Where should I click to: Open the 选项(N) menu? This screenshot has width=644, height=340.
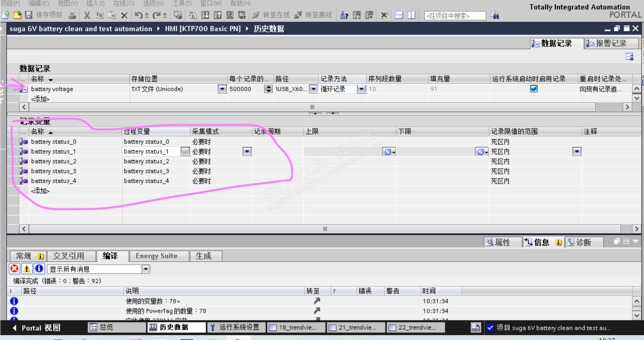click(153, 3)
